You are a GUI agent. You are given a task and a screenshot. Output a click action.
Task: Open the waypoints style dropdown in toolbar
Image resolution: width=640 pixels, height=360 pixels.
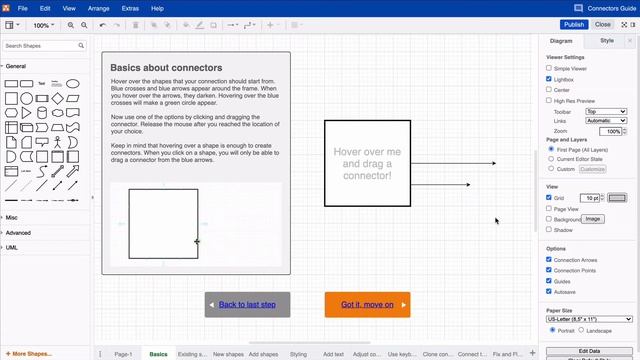pyautogui.click(x=249, y=25)
